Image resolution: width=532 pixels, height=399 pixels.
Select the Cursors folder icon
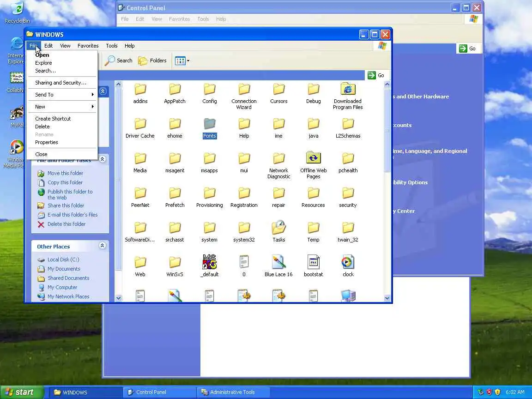[x=278, y=89]
